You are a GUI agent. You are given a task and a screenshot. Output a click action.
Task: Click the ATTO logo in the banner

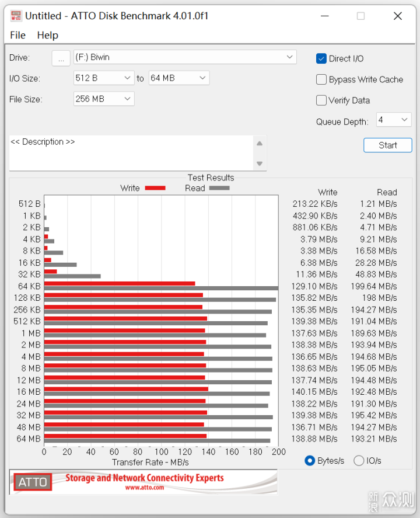[33, 482]
